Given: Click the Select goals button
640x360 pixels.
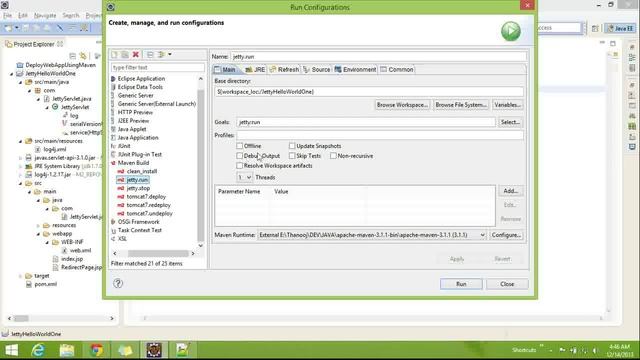Looking at the screenshot, I should pyautogui.click(x=510, y=122).
